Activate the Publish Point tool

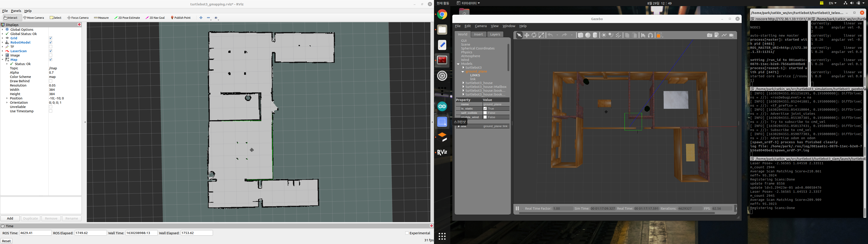pyautogui.click(x=181, y=18)
